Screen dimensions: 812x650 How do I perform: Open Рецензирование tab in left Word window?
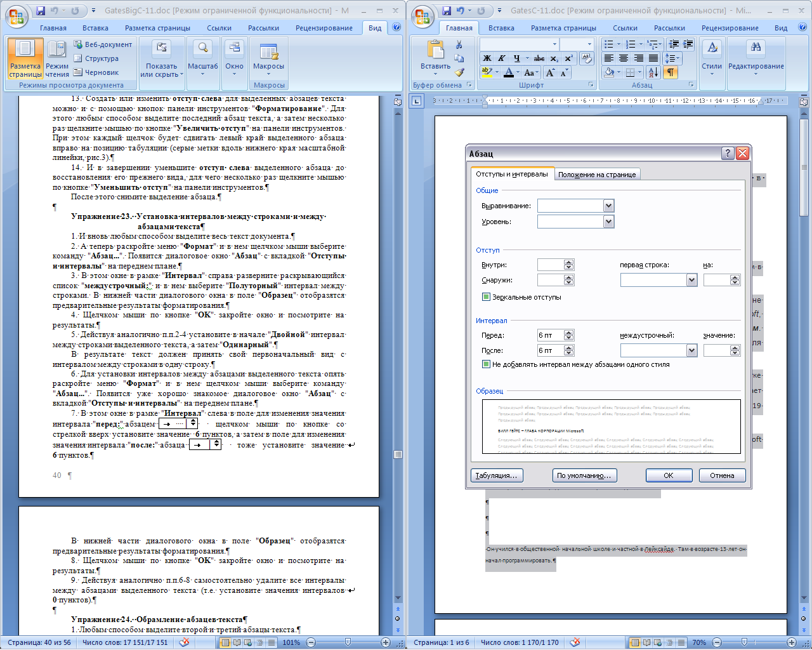point(324,28)
